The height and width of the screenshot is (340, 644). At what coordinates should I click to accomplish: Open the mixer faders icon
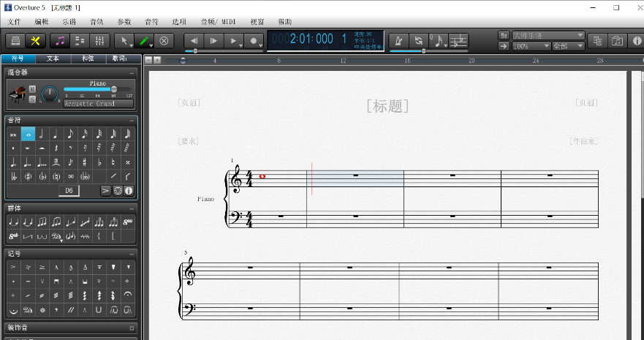coord(99,41)
